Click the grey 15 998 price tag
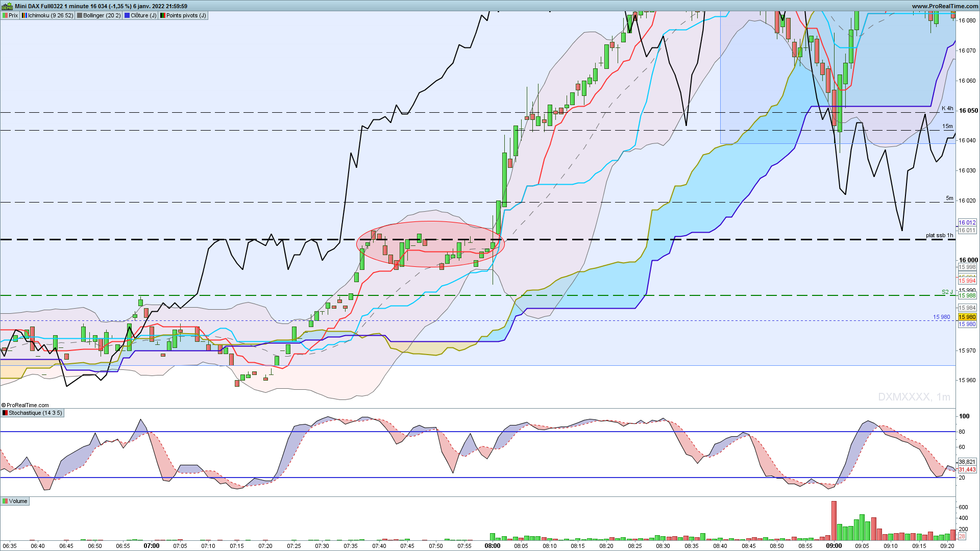Viewport: 980px width, 551px height. click(967, 267)
